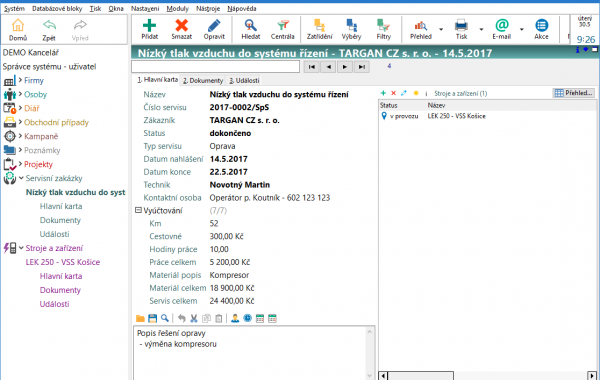The image size is (600, 380).
Task: Click the Přehled... button in machines panel
Action: (574, 93)
